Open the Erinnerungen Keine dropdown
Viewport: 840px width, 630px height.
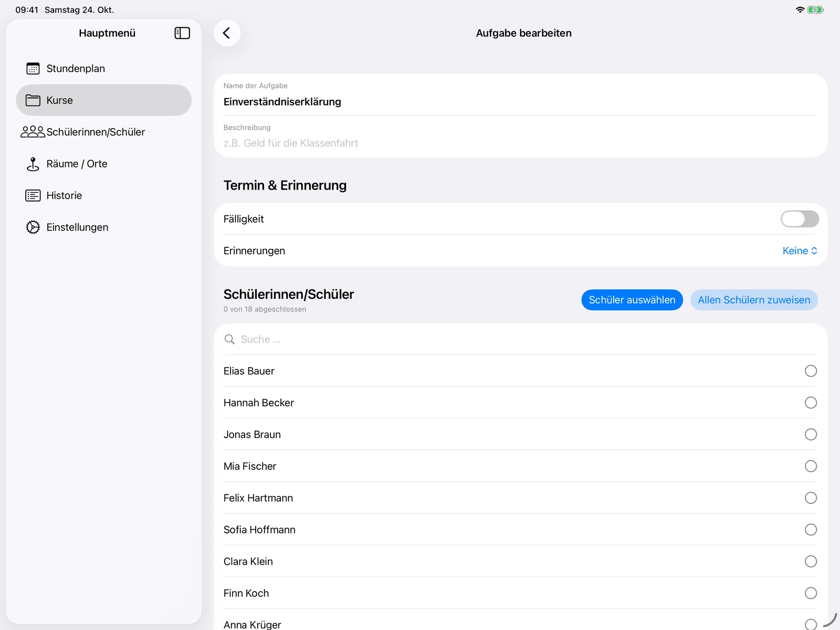(800, 251)
